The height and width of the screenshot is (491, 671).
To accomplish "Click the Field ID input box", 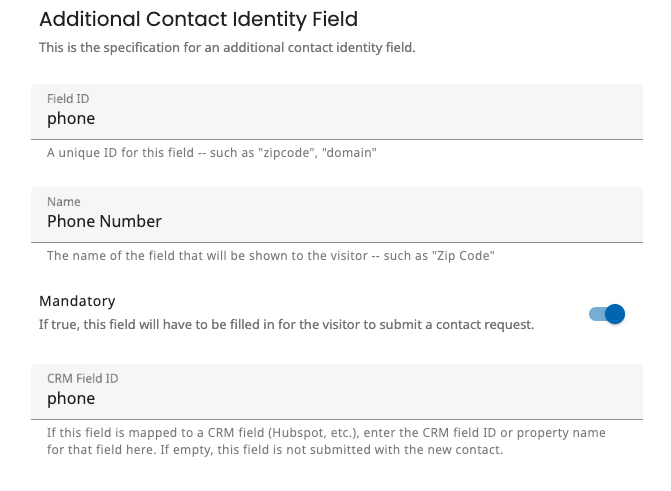I will click(x=336, y=118).
